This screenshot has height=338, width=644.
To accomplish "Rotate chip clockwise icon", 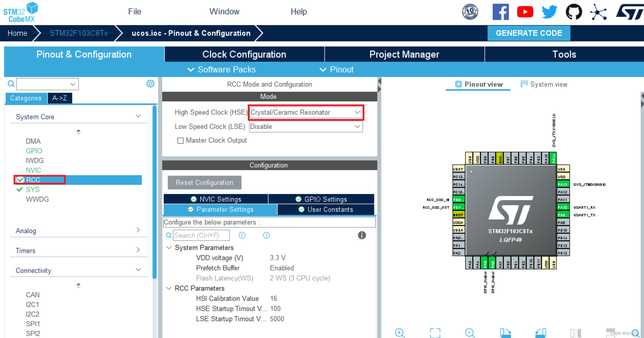I will coord(505,333).
